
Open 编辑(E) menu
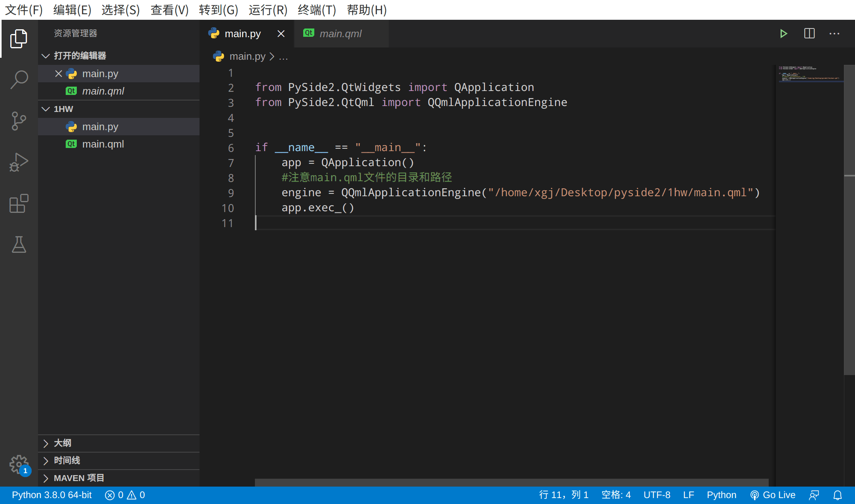pos(72,10)
